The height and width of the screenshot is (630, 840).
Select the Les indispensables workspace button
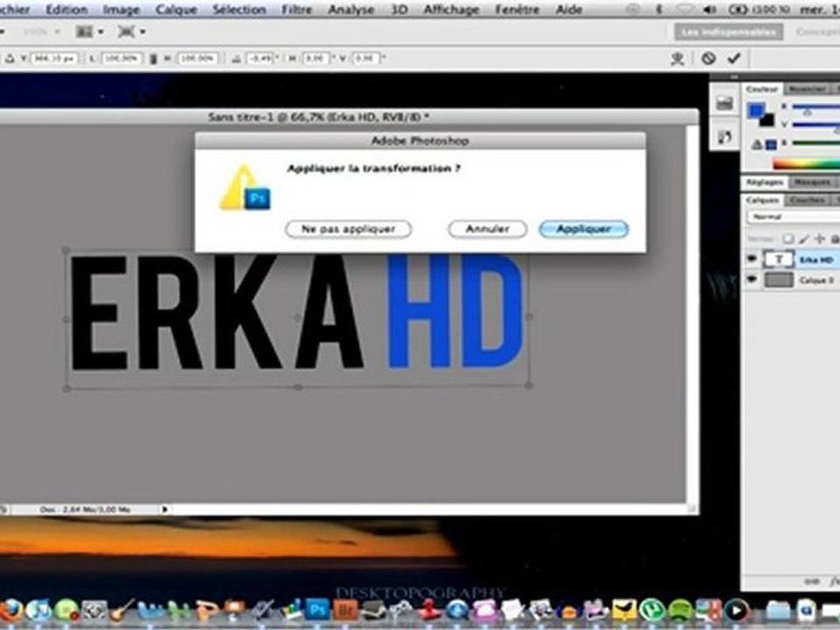click(729, 32)
